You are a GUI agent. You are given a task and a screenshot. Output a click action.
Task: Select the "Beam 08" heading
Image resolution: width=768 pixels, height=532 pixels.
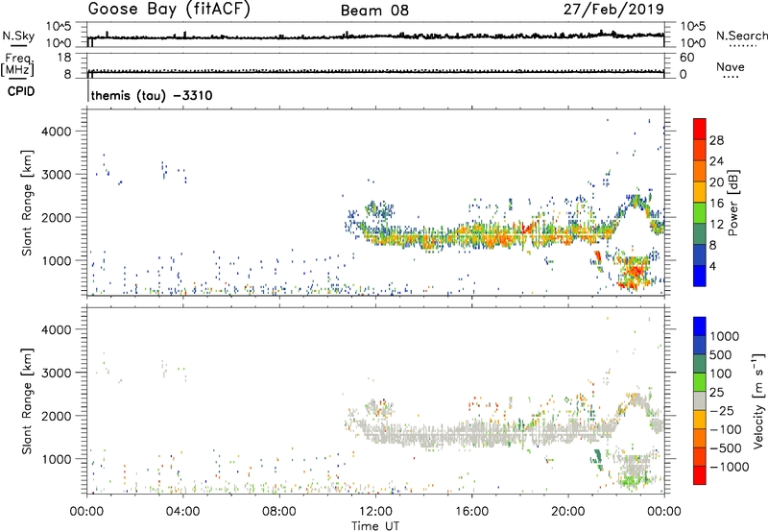click(374, 11)
